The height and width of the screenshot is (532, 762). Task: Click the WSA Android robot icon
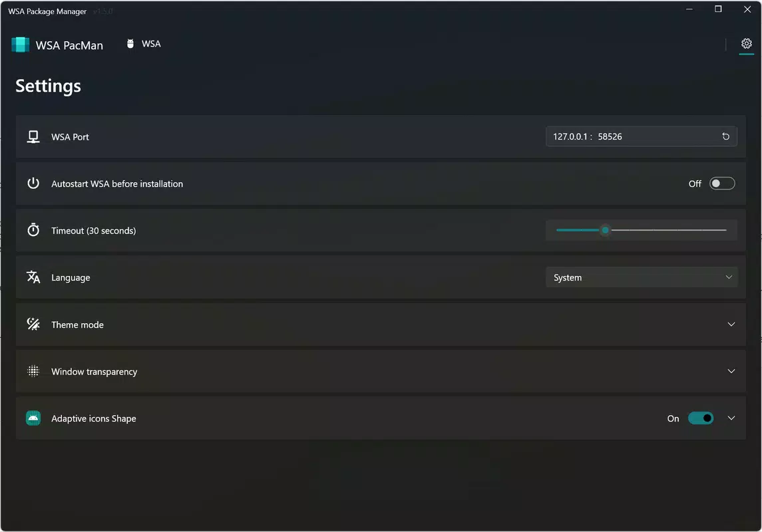point(130,44)
